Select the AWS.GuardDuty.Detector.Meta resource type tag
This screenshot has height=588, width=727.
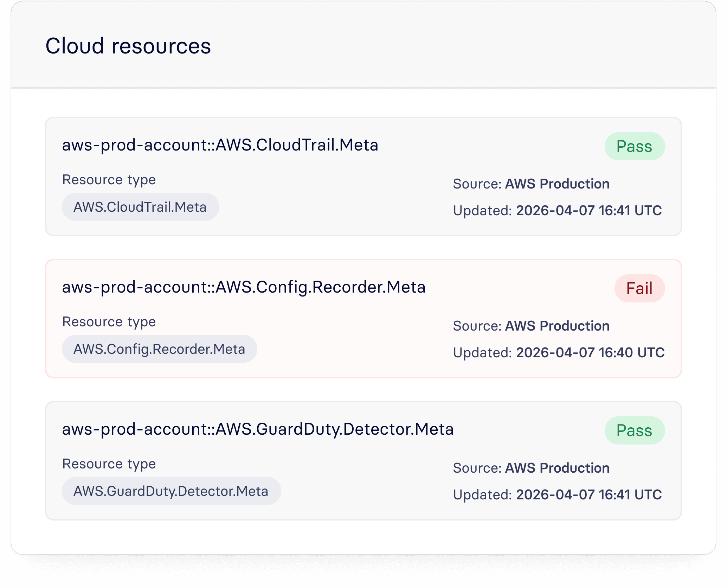coord(171,491)
